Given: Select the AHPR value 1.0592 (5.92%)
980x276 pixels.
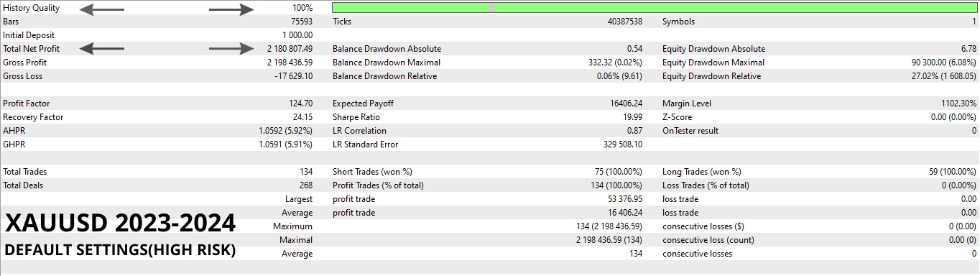Looking at the screenshot, I should [x=286, y=131].
